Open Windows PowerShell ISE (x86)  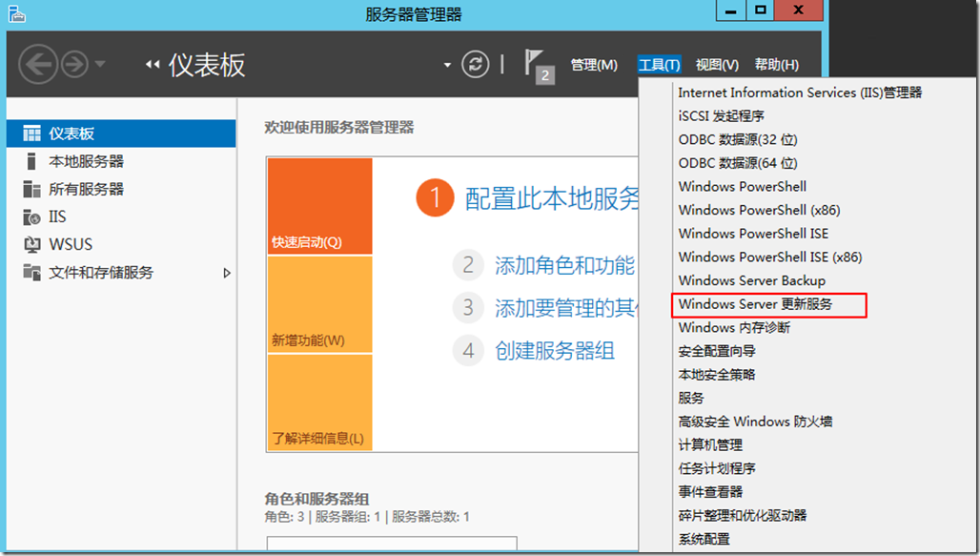[x=770, y=257]
